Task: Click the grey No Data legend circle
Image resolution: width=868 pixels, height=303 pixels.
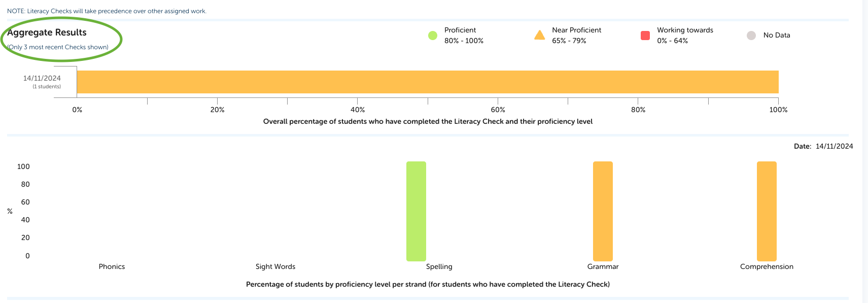Action: pyautogui.click(x=751, y=36)
